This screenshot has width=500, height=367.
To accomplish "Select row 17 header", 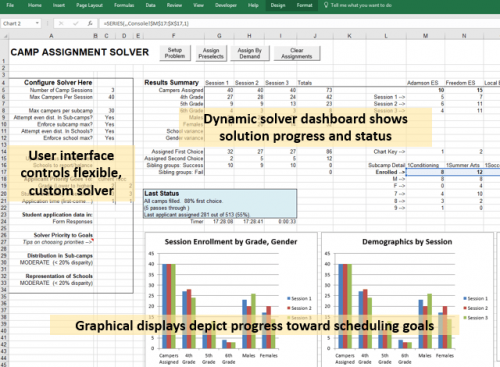I will pos(4,172).
